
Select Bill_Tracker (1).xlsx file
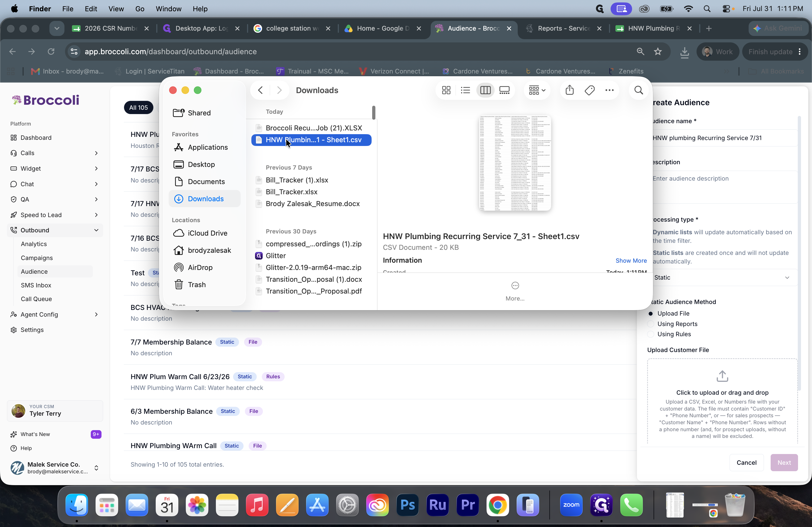[x=311, y=180]
